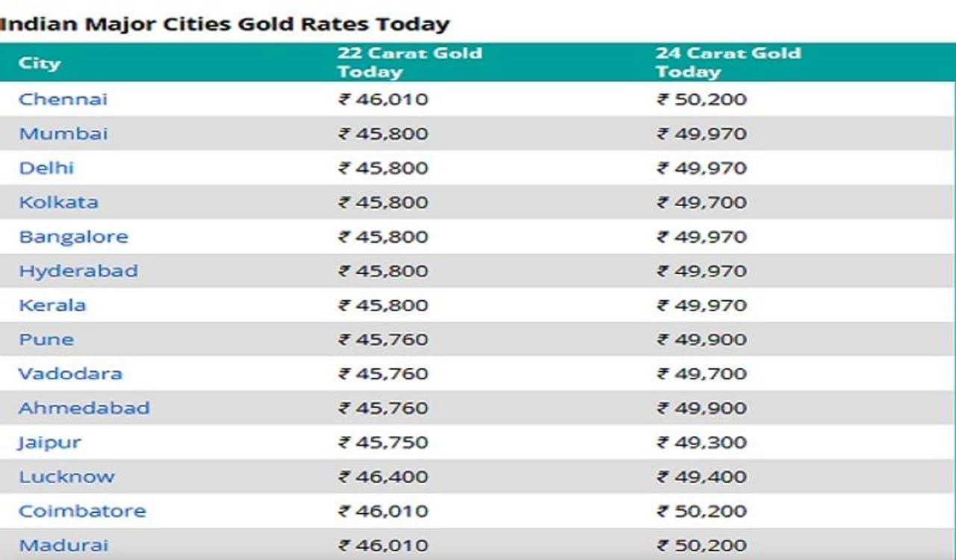
Task: Click the Hyderabad city link
Action: (78, 271)
